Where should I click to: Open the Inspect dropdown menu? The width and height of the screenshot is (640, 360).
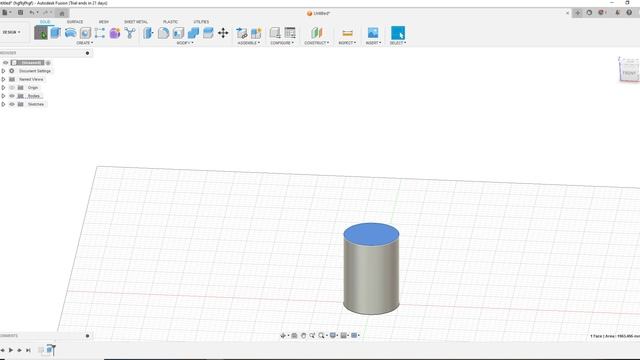(347, 43)
